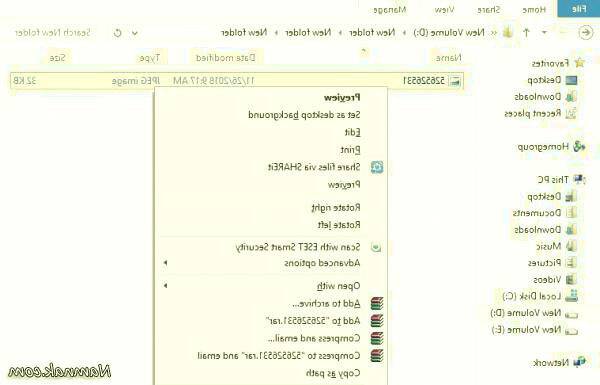600x385 pixels.
Task: Expand the Advanced options submenu arrow
Action: click(x=166, y=263)
